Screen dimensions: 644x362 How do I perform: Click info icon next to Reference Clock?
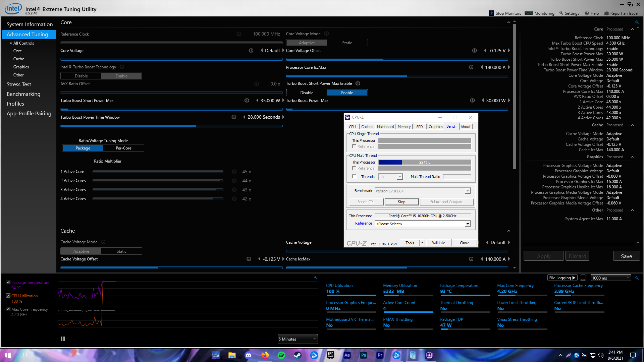pyautogui.click(x=239, y=34)
